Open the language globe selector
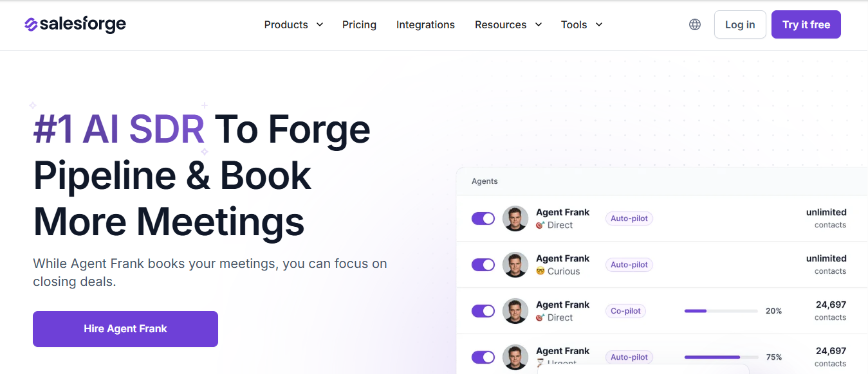Screen dimensions: 868x374 pos(695,24)
